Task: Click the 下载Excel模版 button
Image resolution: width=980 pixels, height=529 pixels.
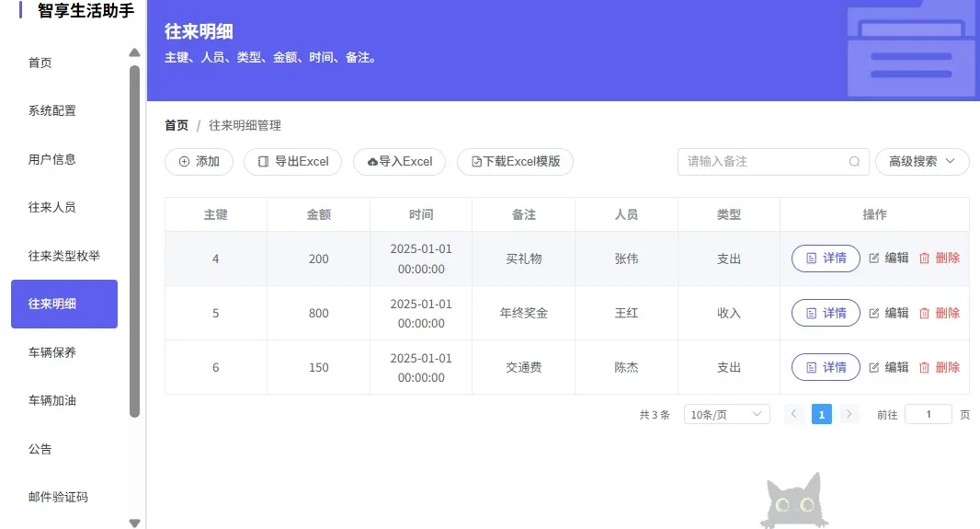Action: pos(515,161)
